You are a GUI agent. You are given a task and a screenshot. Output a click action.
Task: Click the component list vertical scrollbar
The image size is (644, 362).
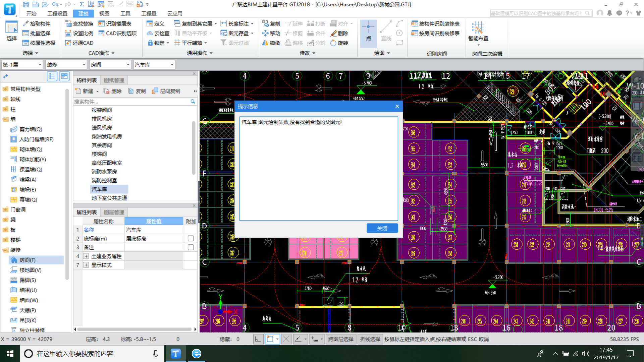pyautogui.click(x=194, y=147)
